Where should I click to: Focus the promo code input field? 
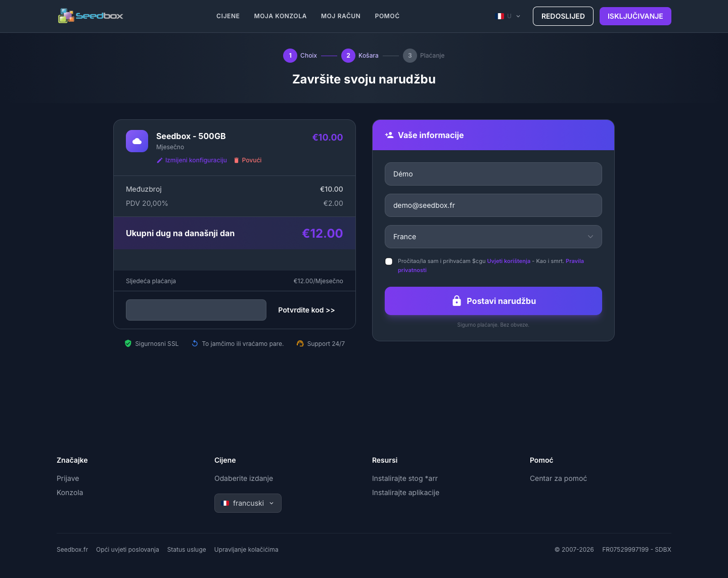[196, 310]
